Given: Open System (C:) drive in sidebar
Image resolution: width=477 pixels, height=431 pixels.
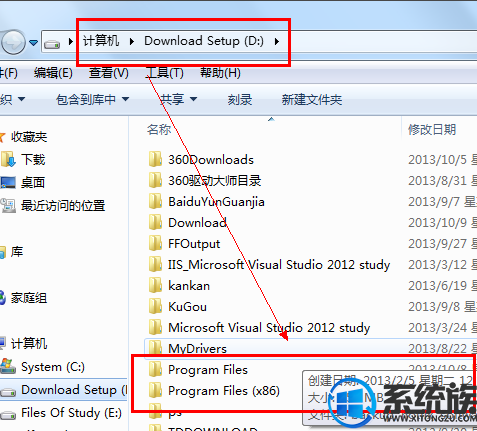Looking at the screenshot, I should pos(53,367).
